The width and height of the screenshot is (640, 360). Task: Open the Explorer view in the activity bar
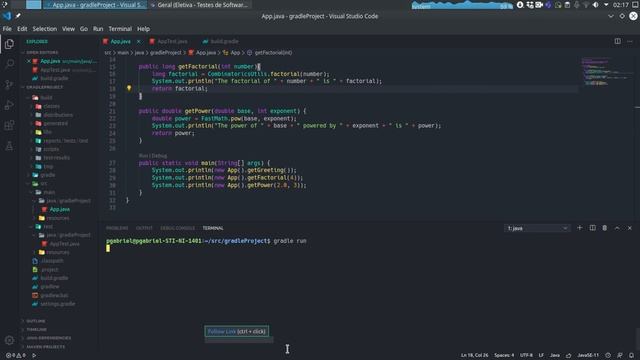click(x=9, y=44)
